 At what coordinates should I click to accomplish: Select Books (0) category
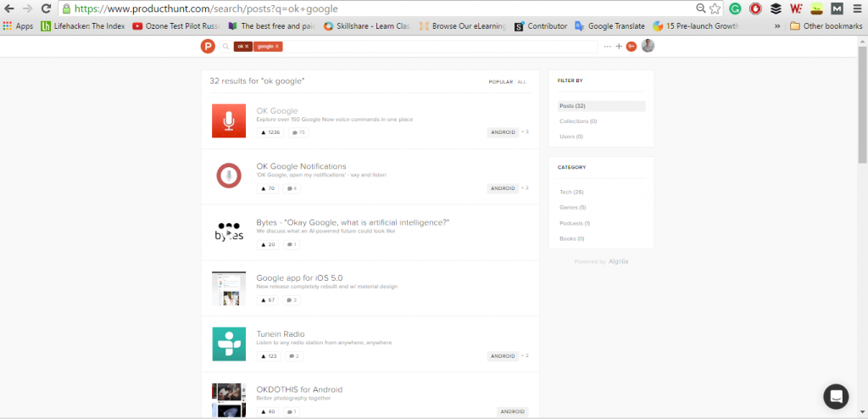click(571, 239)
